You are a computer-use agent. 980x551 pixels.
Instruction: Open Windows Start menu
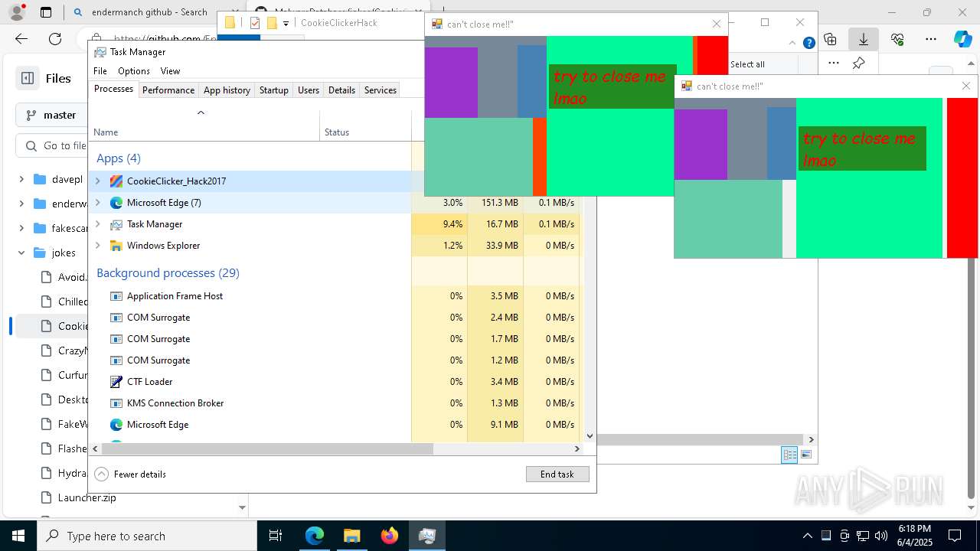click(18, 536)
